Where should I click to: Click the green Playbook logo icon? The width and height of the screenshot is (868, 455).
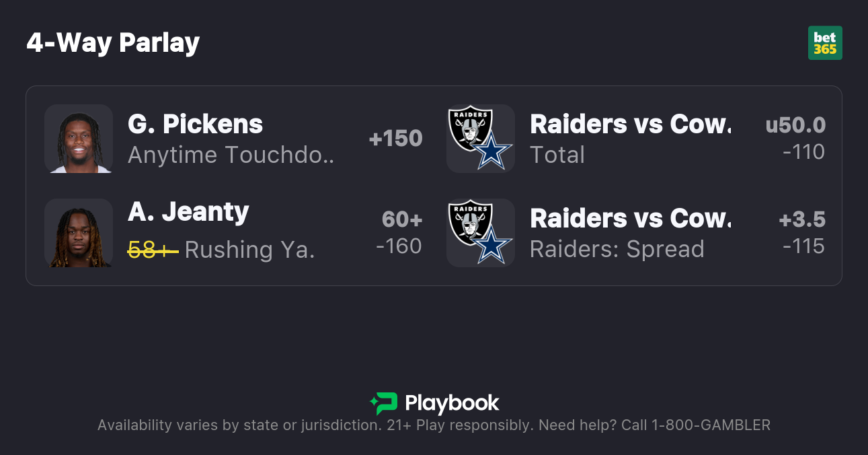tap(383, 403)
